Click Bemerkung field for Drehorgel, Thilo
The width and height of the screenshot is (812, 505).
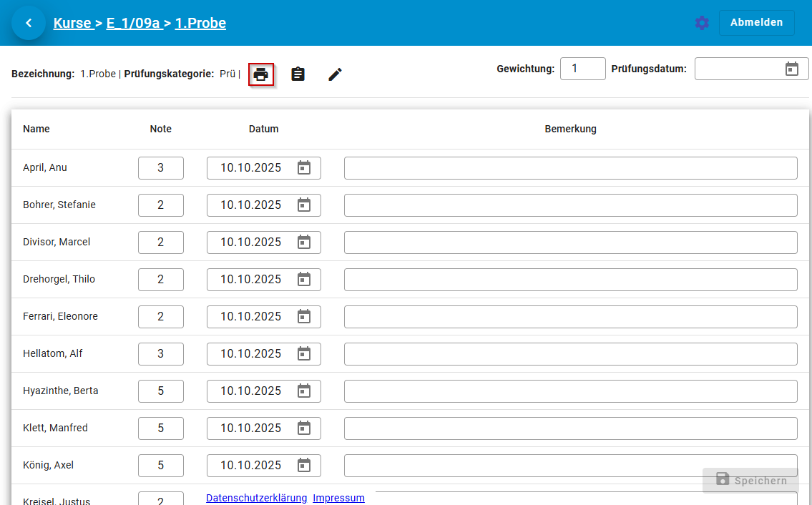[x=571, y=279]
